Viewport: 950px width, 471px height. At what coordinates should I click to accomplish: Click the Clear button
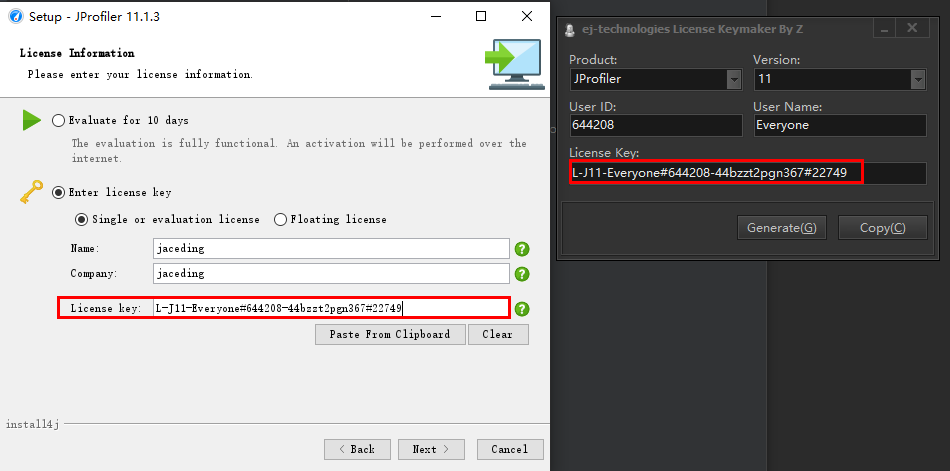pos(498,334)
